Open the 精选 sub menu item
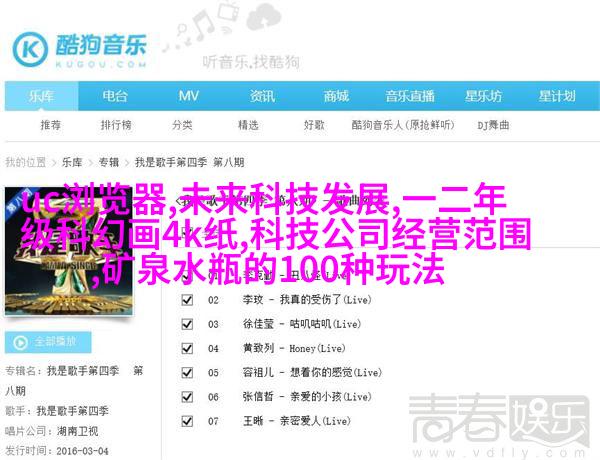 pos(248,125)
